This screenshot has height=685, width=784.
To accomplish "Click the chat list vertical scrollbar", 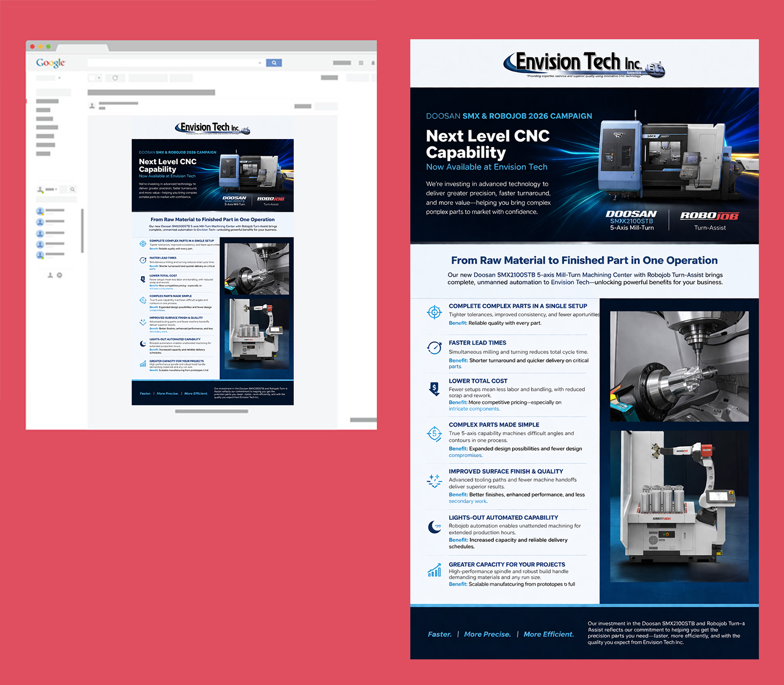I will (x=82, y=231).
